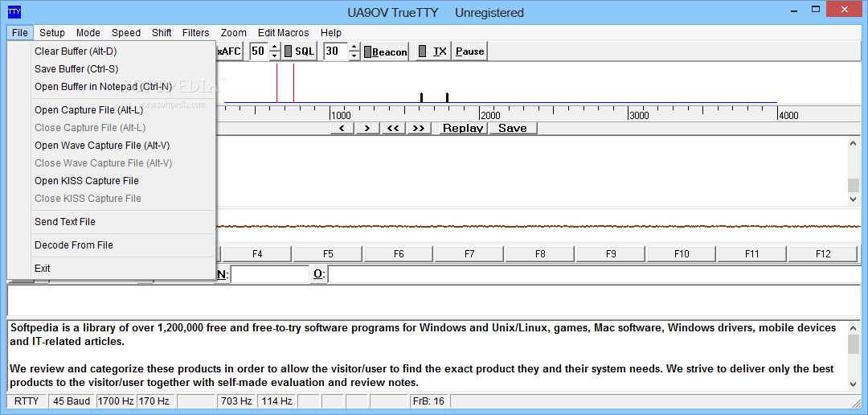
Task: Open the Shift menu
Action: pos(162,33)
